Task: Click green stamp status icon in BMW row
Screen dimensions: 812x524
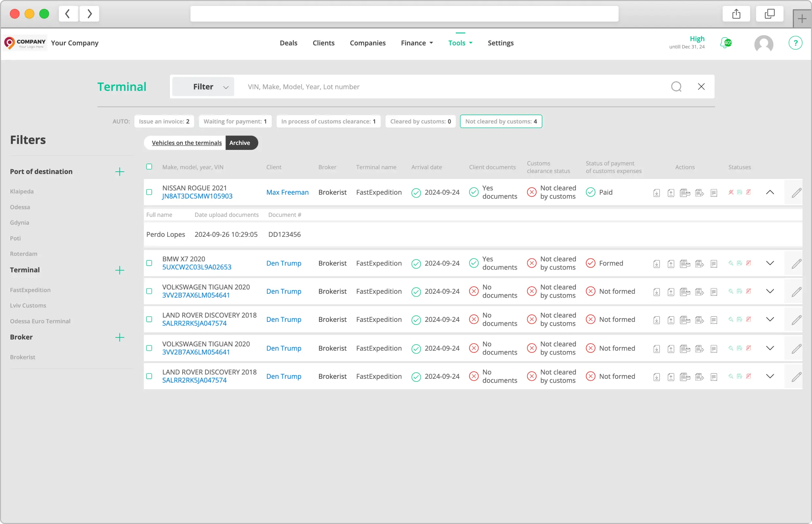Action: [731, 263]
